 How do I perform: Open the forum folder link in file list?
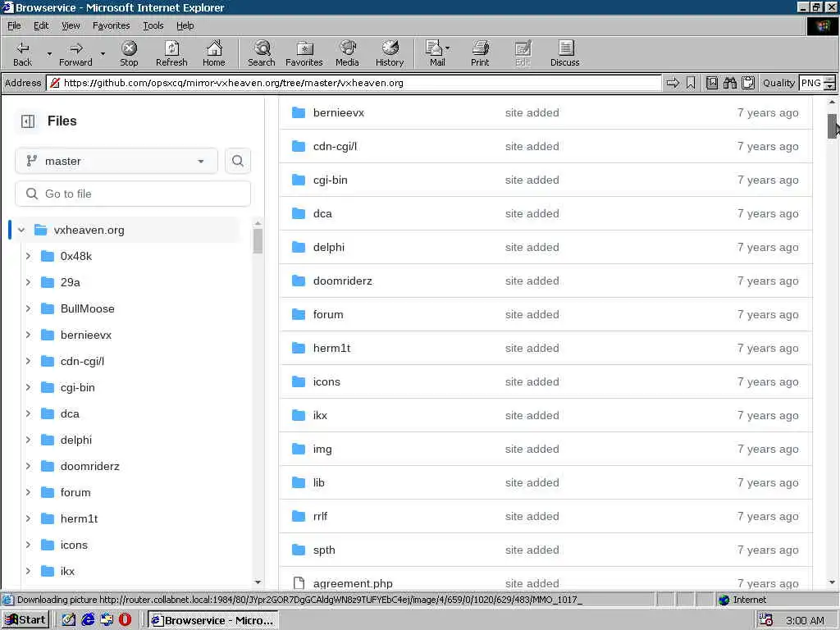click(x=328, y=314)
